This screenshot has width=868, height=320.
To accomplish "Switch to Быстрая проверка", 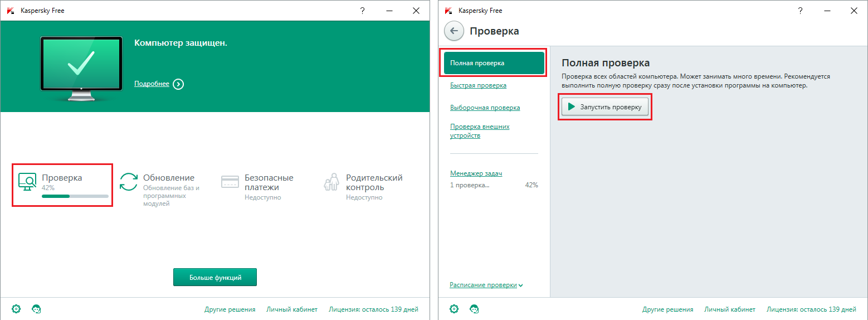I will click(x=478, y=85).
